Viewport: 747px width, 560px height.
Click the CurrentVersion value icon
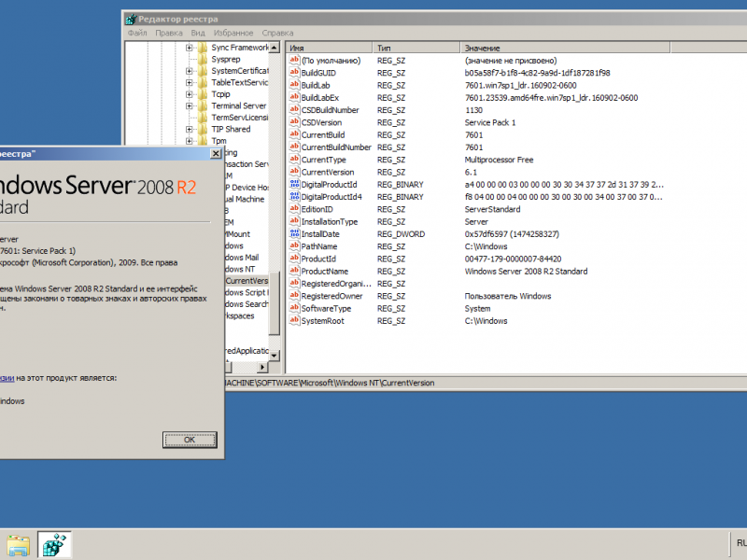[x=294, y=172]
